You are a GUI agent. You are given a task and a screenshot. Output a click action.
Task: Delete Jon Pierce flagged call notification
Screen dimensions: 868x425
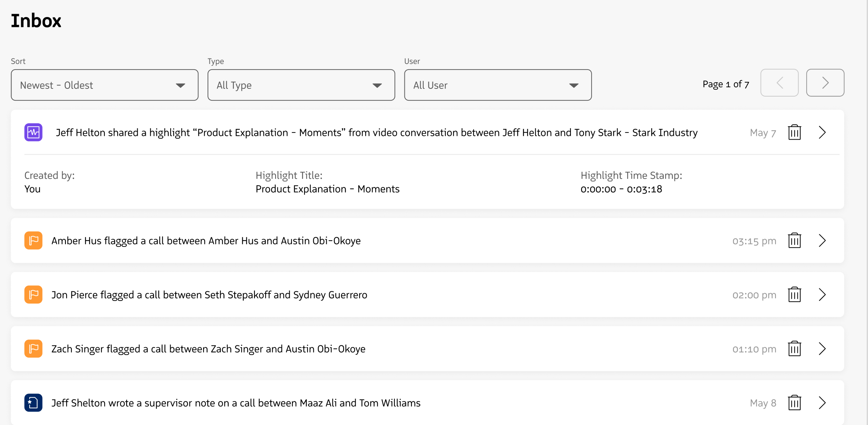[x=794, y=295]
